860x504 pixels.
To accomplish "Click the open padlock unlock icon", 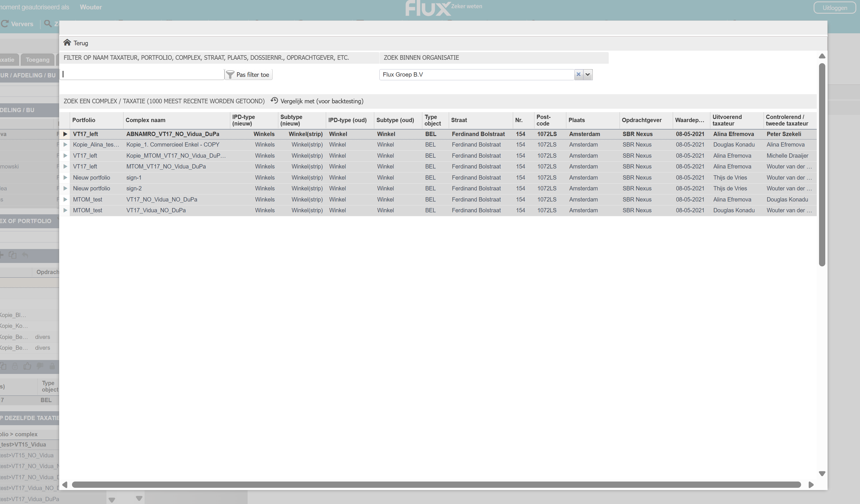I will tap(52, 366).
